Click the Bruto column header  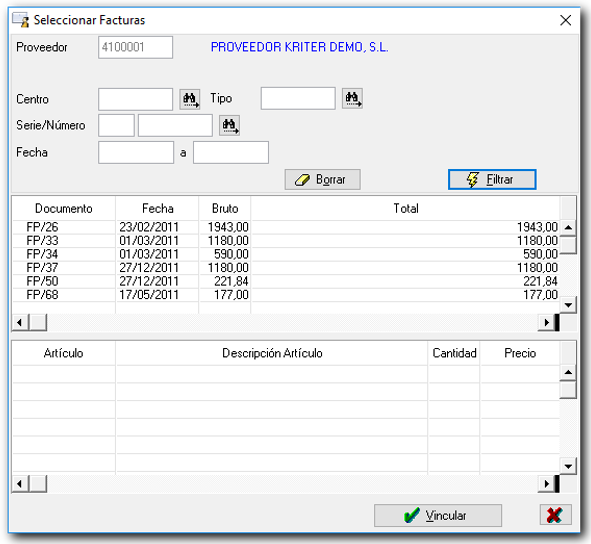225,208
